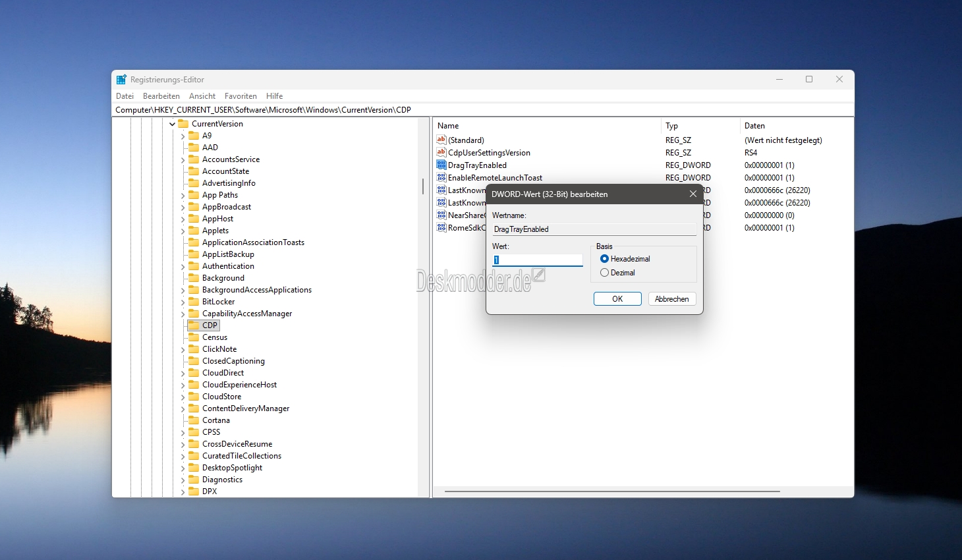Select the Hexadezimal radio button
The height and width of the screenshot is (560, 962).
[x=604, y=259]
